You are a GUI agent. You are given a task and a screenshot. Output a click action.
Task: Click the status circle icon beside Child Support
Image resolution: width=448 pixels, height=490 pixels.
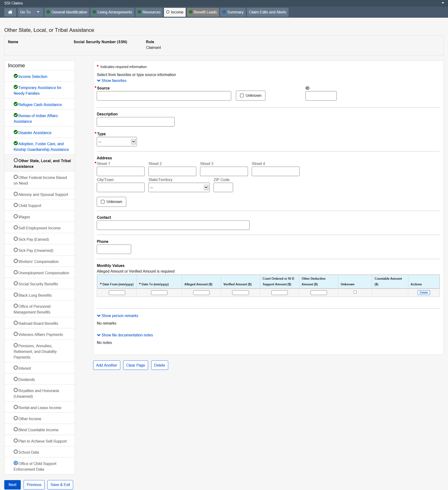(x=16, y=205)
